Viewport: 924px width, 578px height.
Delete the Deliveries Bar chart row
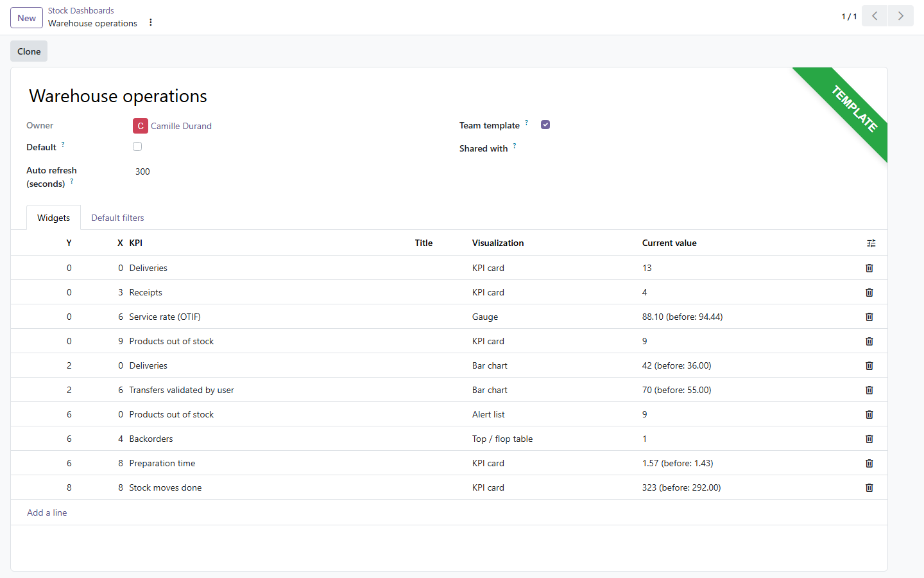point(869,365)
